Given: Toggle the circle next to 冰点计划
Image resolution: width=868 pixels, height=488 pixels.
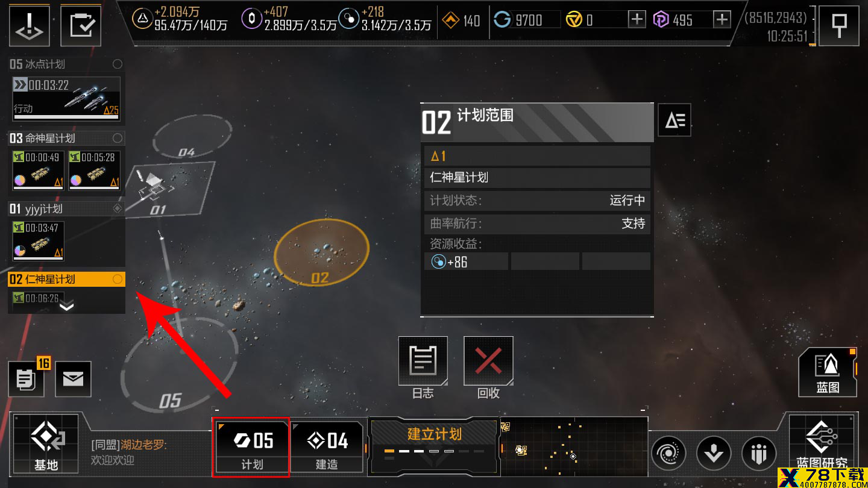Looking at the screenshot, I should (118, 64).
